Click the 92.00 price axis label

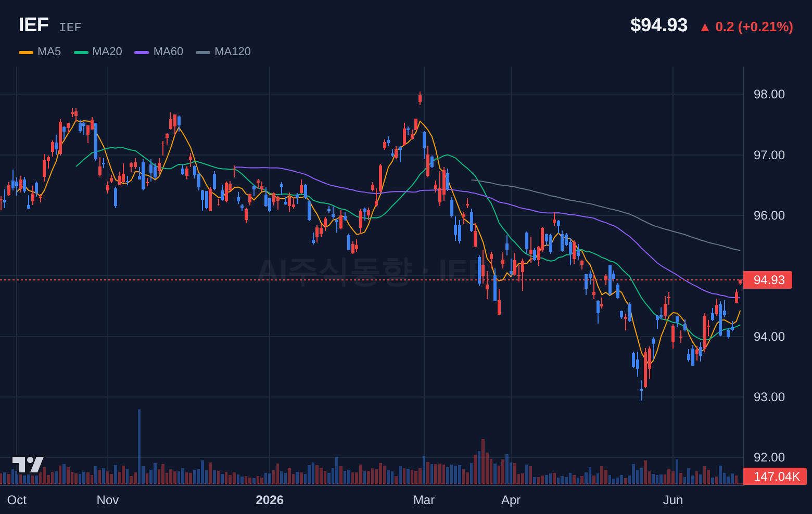click(769, 457)
